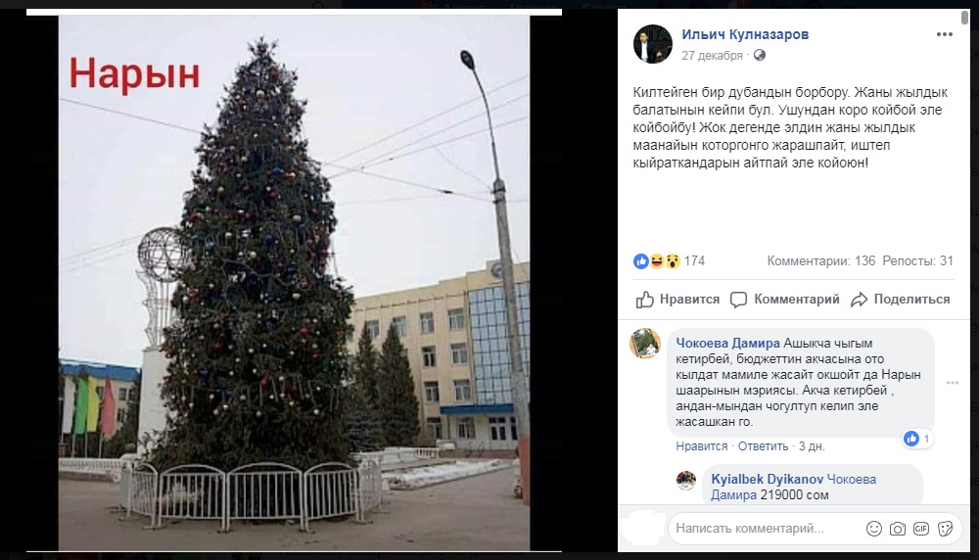Open Чокоева Дамира commenter avatar
The image size is (979, 560).
click(645, 344)
